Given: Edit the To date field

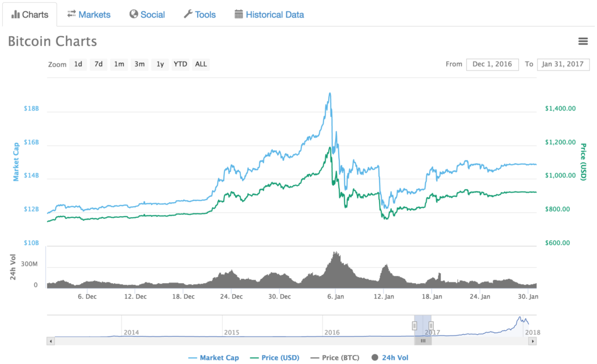Looking at the screenshot, I should pyautogui.click(x=563, y=64).
